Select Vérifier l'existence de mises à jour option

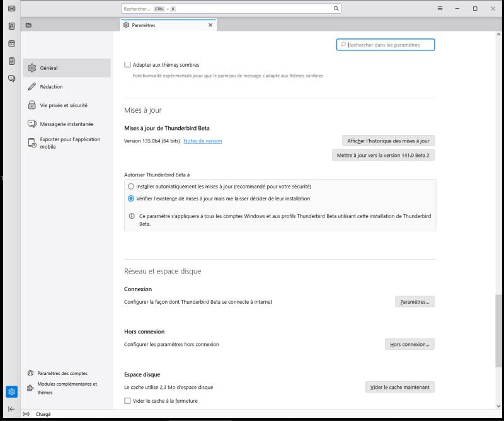131,199
